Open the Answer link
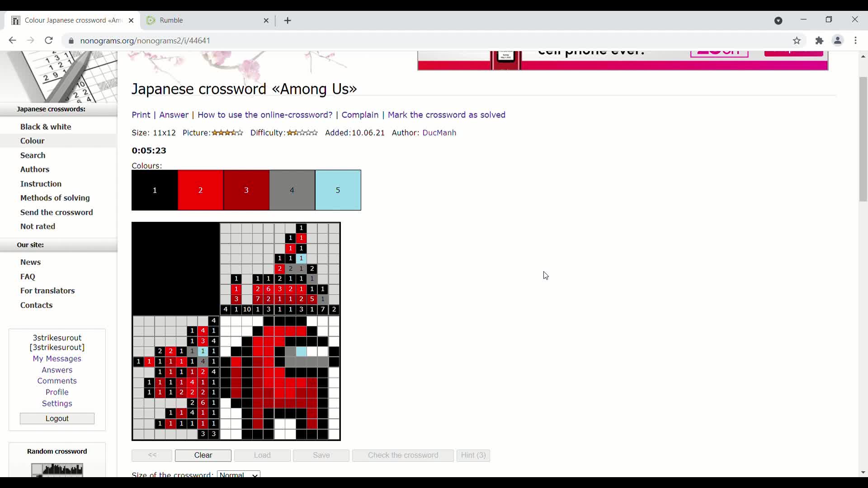Viewport: 868px width, 488px height. (x=174, y=115)
